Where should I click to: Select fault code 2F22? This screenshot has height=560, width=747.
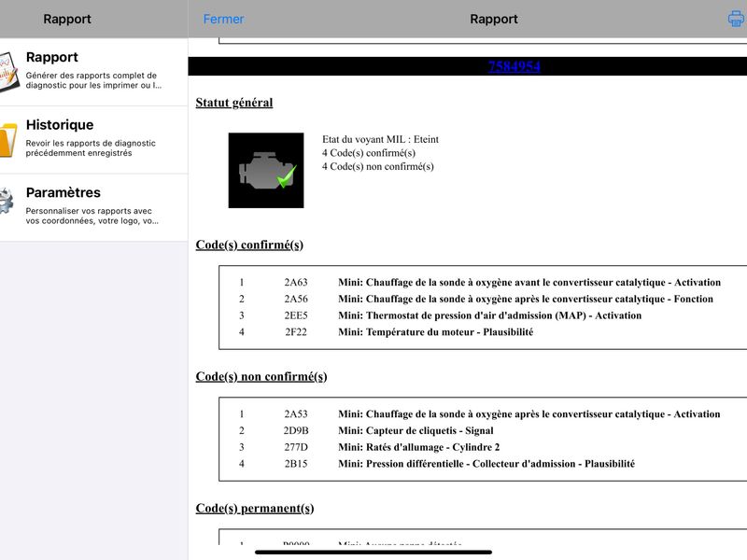click(296, 332)
